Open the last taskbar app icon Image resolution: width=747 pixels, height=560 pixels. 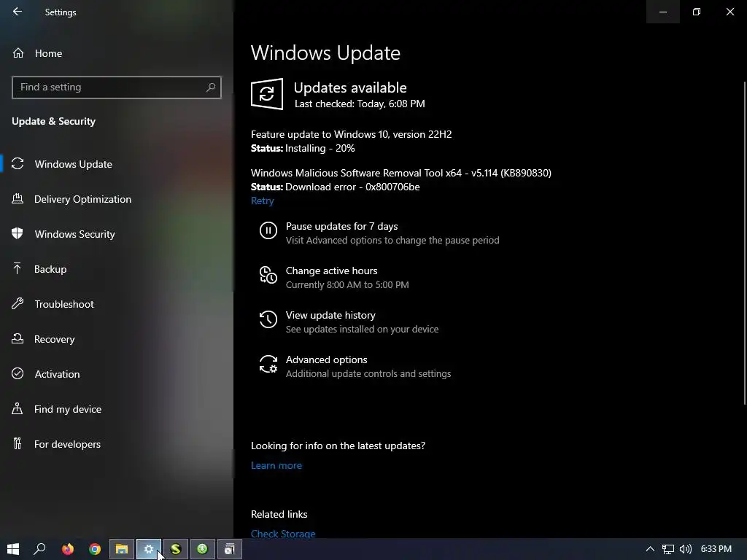230,549
